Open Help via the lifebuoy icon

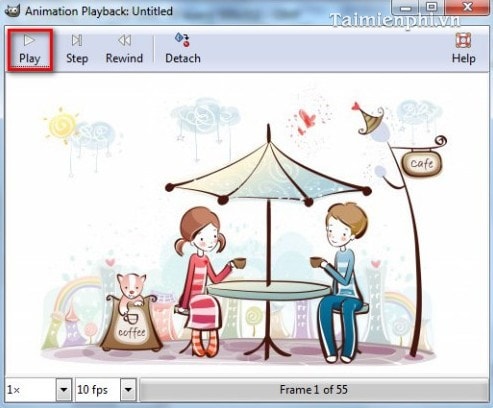click(x=463, y=40)
